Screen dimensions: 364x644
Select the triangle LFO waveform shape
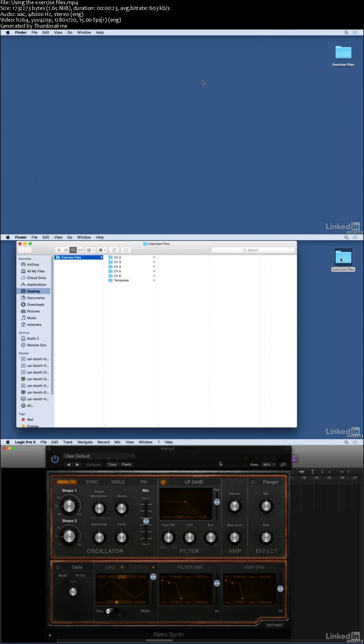click(122, 576)
